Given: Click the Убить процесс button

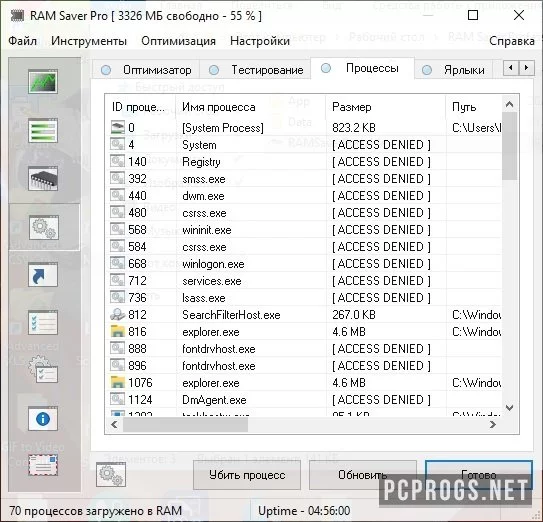Looking at the screenshot, I should (247, 475).
